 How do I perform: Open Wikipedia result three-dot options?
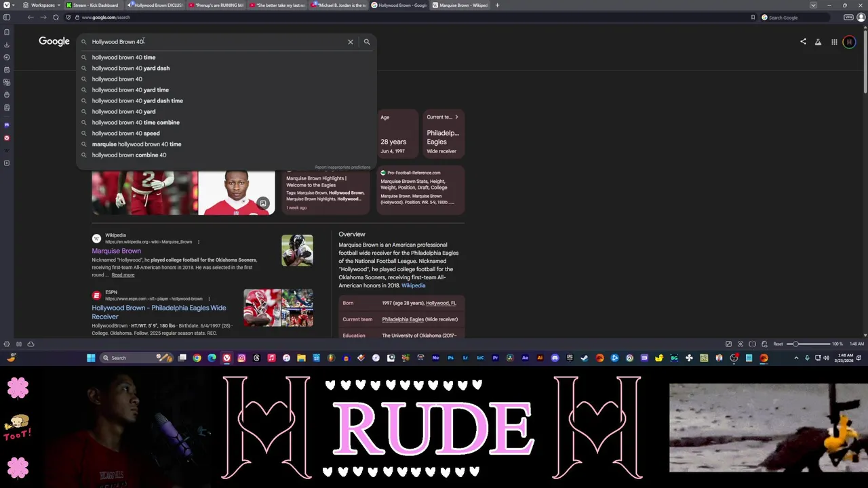point(198,242)
